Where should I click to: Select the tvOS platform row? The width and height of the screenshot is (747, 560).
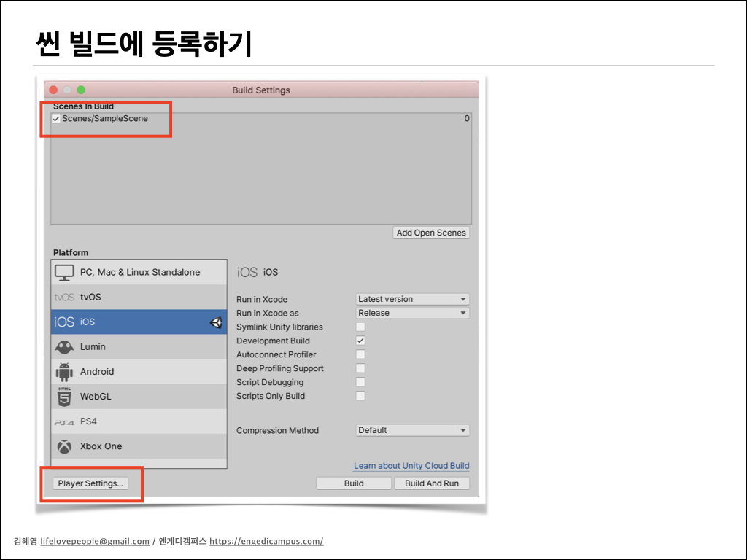[139, 297]
